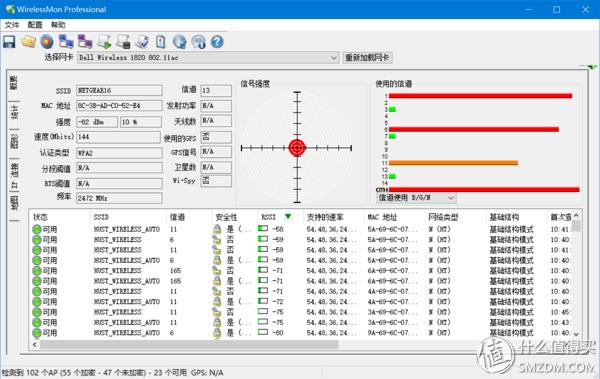Open the yellow folder toolbar icon
This screenshot has width=600, height=379.
click(28, 42)
